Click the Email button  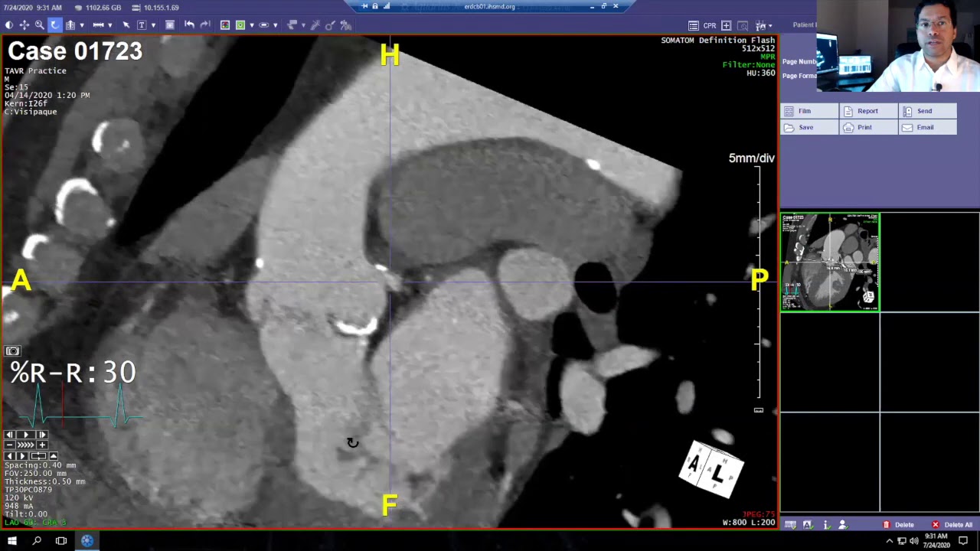point(928,127)
